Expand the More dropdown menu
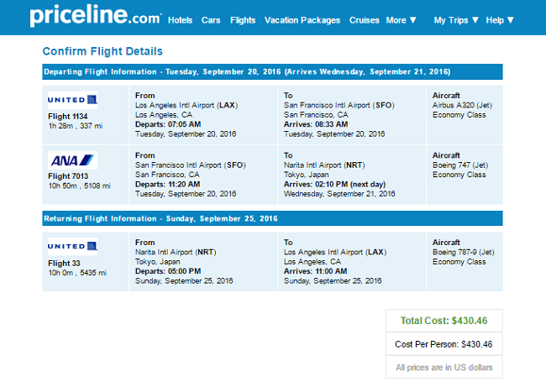This screenshot has height=392, width=546. [402, 20]
